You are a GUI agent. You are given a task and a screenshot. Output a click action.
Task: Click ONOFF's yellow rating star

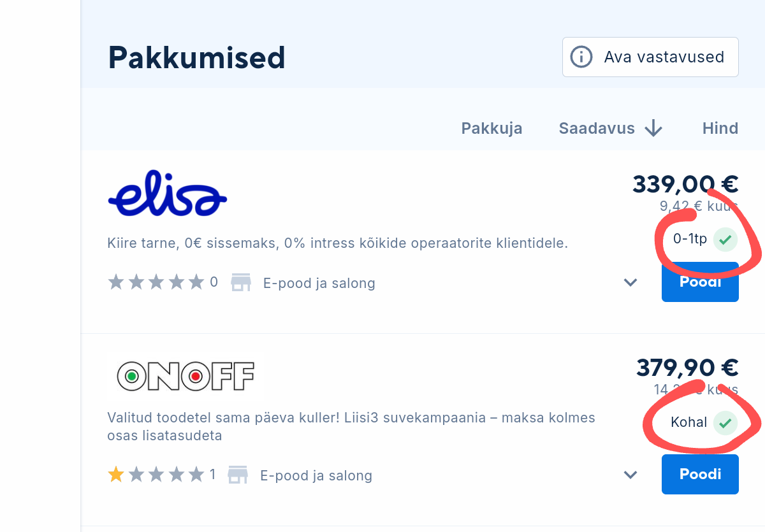point(116,475)
